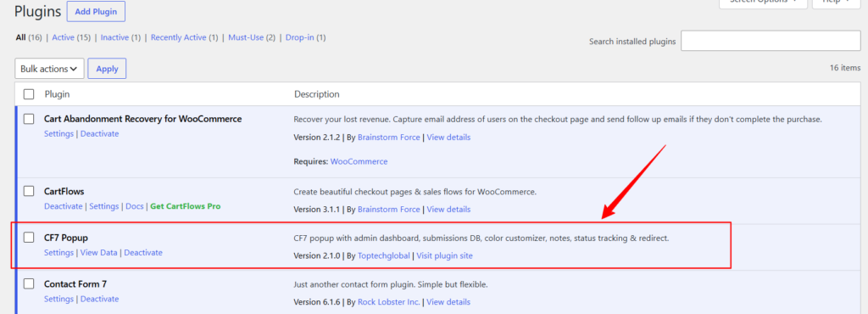Click the Add Plugin button
Screen dimensions: 868x314
point(96,12)
